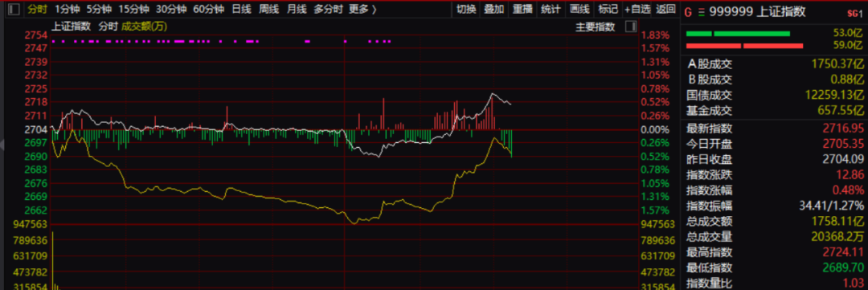Click the 成交额(万) legend label
Screen dimensions: 868x290
tap(145, 26)
